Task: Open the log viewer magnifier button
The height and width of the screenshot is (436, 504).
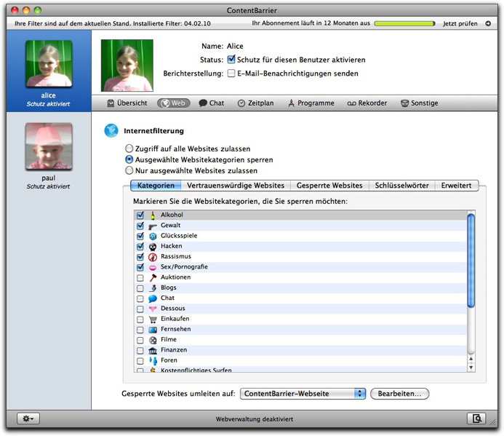Action: 476,419
